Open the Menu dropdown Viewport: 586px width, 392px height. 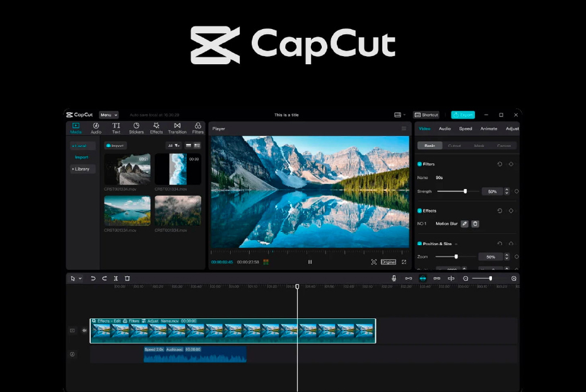tap(108, 115)
